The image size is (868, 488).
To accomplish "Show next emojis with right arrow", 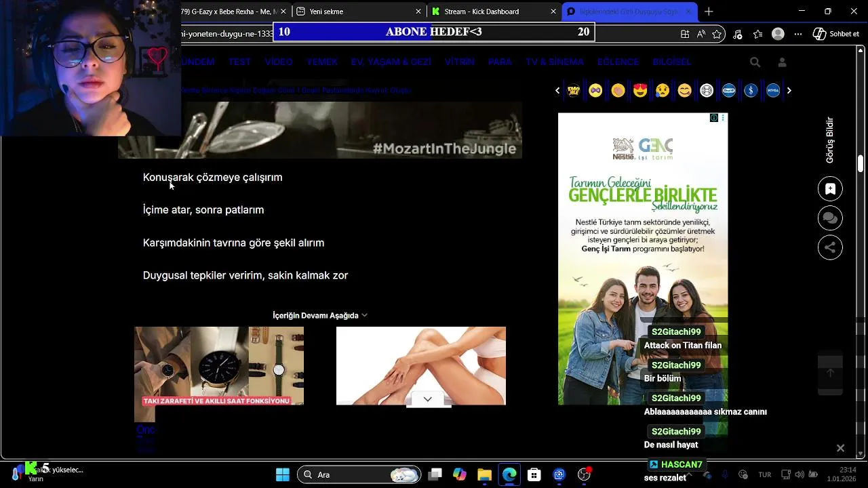I will 789,90.
